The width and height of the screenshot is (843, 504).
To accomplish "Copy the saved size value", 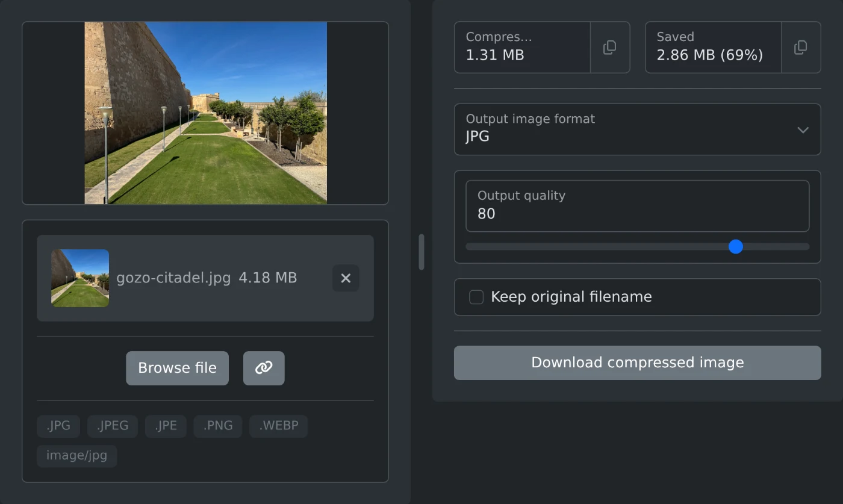I will [801, 48].
